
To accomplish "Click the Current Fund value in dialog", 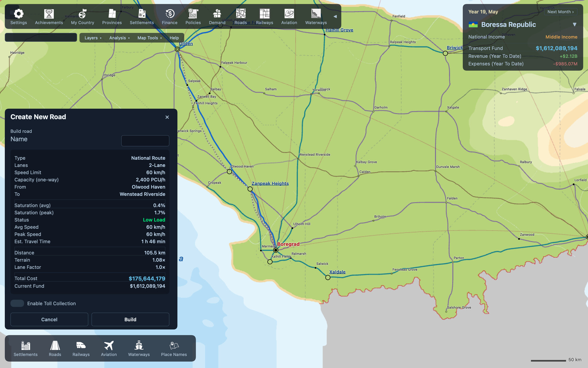I will (x=148, y=286).
